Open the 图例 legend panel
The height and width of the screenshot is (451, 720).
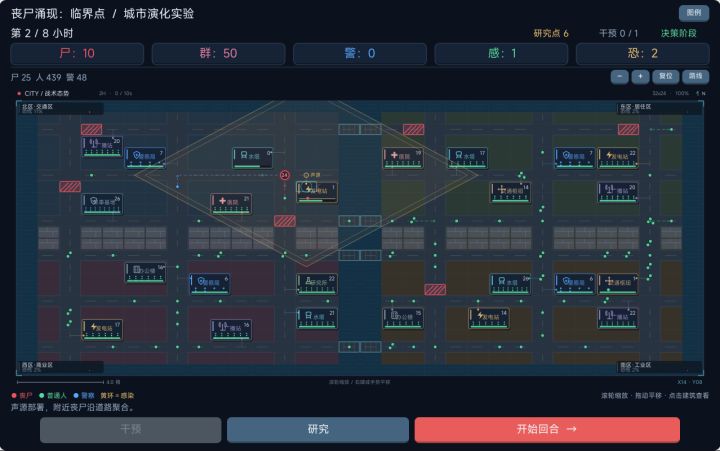click(x=693, y=13)
